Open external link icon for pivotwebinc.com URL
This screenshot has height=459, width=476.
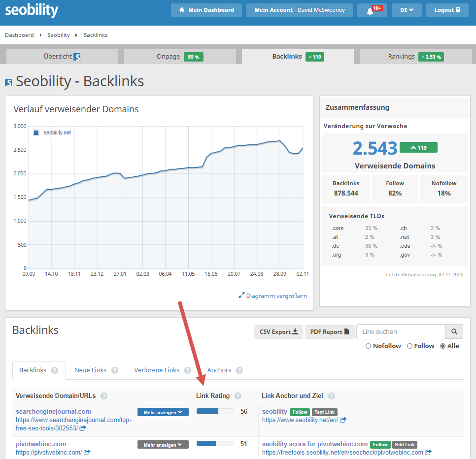point(87,452)
